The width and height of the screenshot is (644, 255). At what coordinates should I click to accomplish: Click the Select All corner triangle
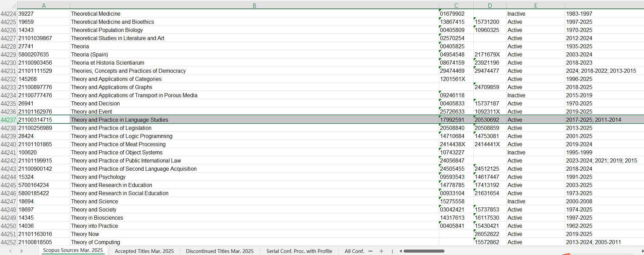pyautogui.click(x=13, y=6)
